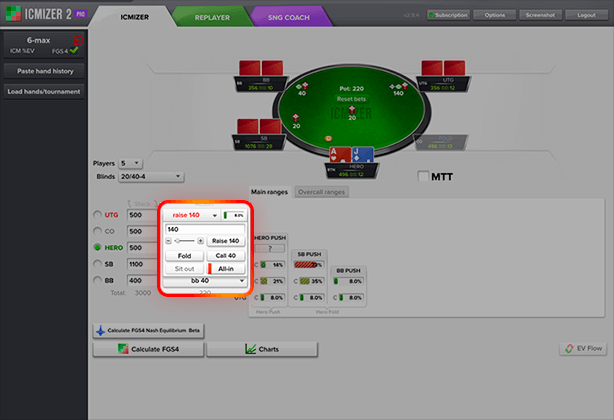Click the Hero Push 14% call range bar
614x420 pixels.
pyautogui.click(x=273, y=265)
